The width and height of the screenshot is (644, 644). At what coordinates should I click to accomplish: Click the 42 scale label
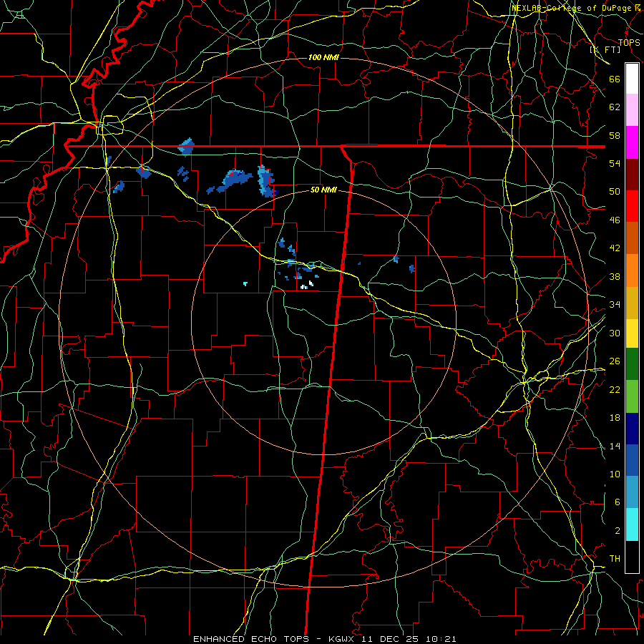tap(615, 248)
